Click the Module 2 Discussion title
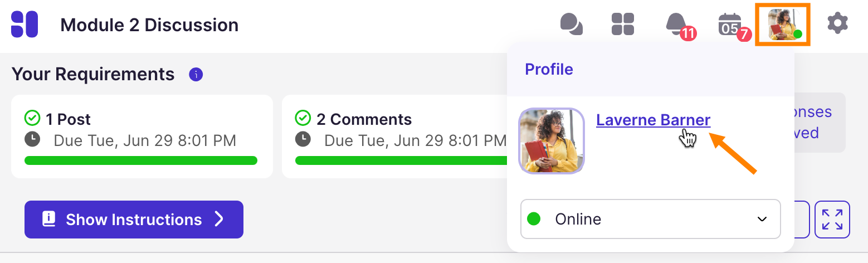The height and width of the screenshot is (263, 868). pyautogui.click(x=149, y=25)
